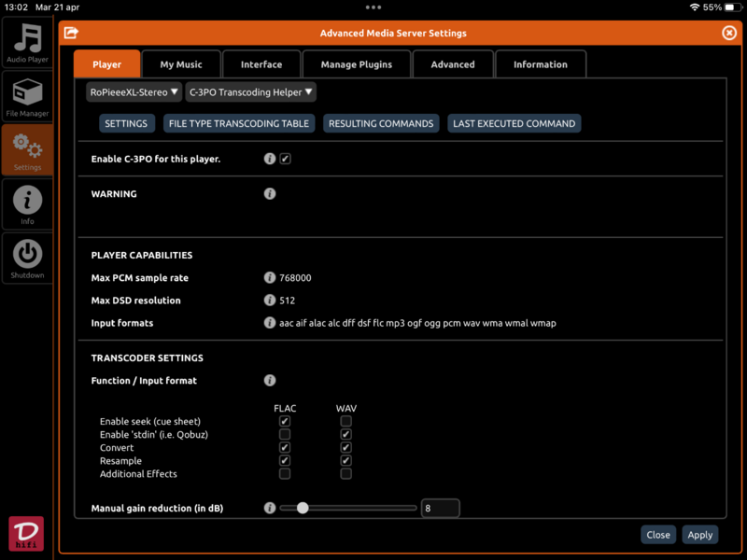The height and width of the screenshot is (560, 747).
Task: Open the C-3PO Transcoding Helper dropdown
Action: pos(250,91)
